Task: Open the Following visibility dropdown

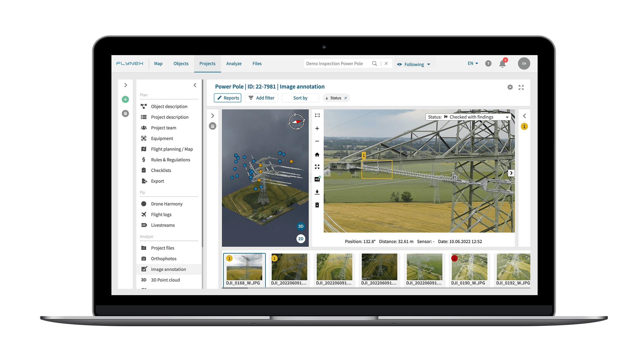Action: (x=414, y=64)
